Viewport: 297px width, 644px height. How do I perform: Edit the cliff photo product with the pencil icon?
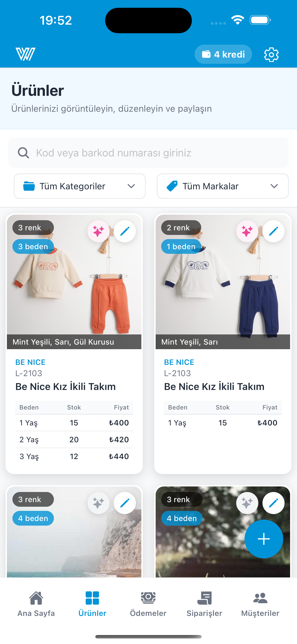pyautogui.click(x=125, y=503)
